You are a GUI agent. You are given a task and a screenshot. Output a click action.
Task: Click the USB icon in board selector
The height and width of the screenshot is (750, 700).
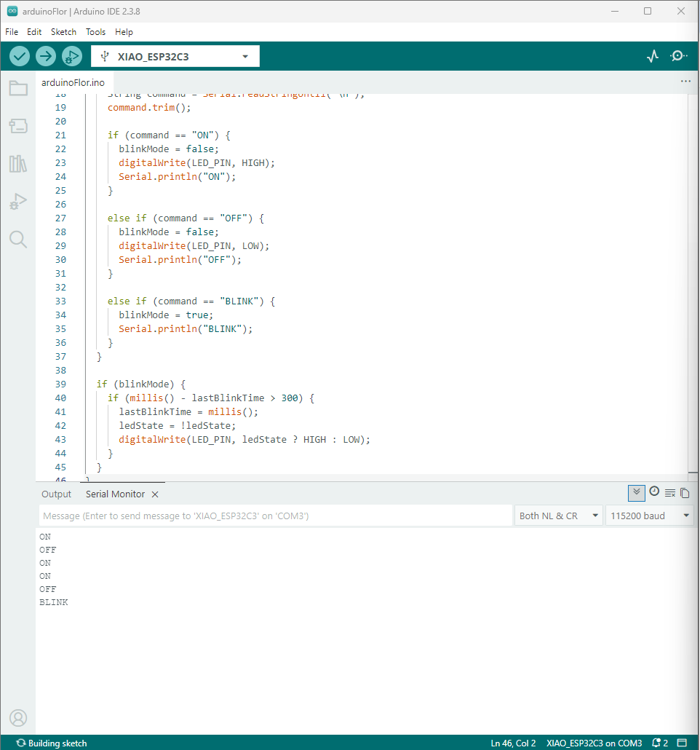[x=105, y=57]
